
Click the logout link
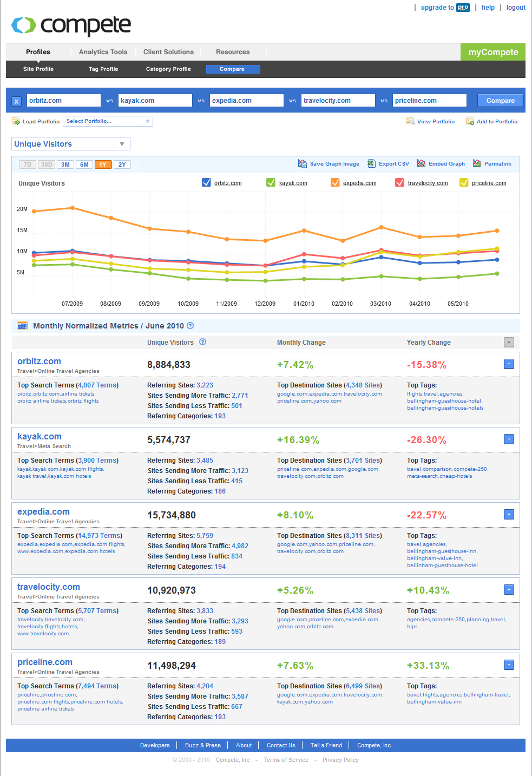click(x=516, y=8)
